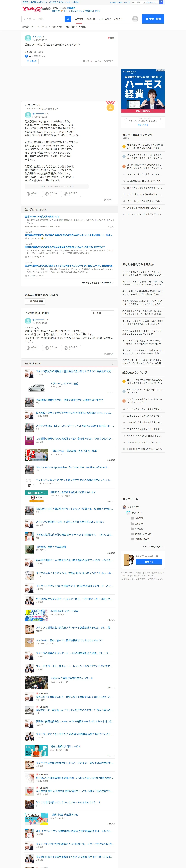Select the Q&A一覧 tab
This screenshot has width=186, height=868.
(x=91, y=19)
